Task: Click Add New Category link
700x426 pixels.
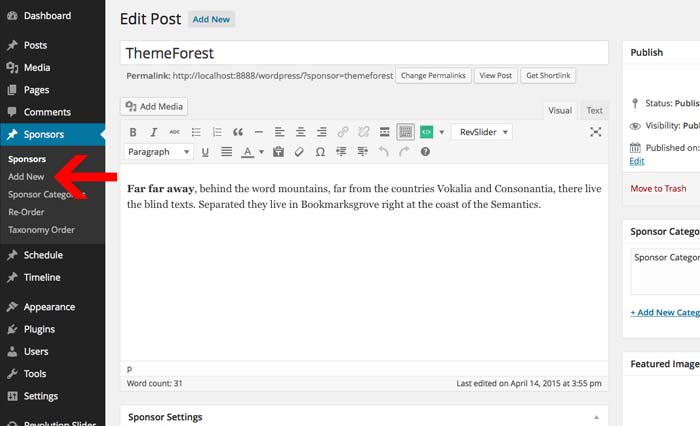Action: (665, 313)
